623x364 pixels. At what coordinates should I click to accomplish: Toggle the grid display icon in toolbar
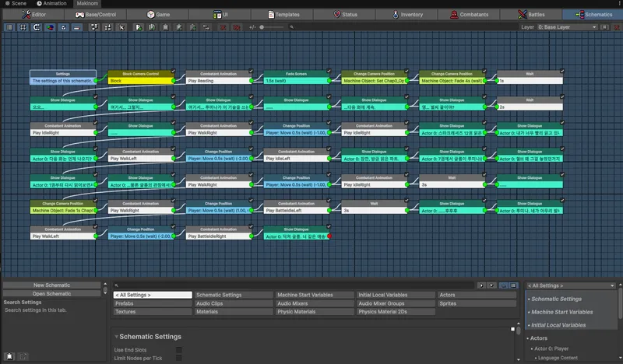[x=23, y=27]
